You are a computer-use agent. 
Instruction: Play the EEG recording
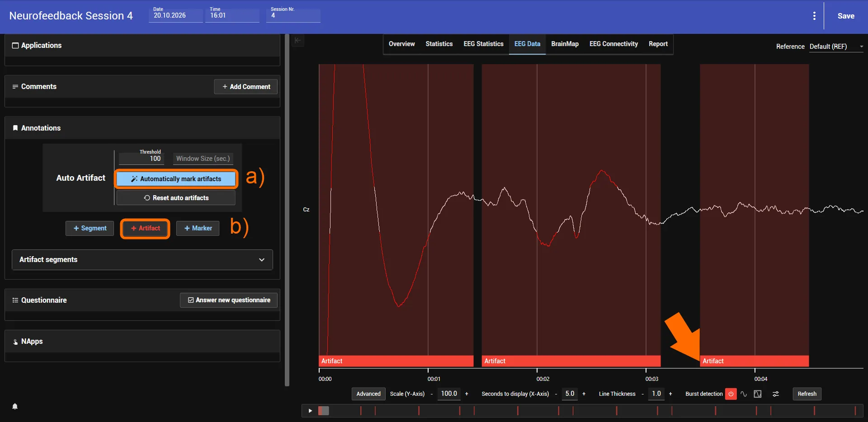coord(310,411)
